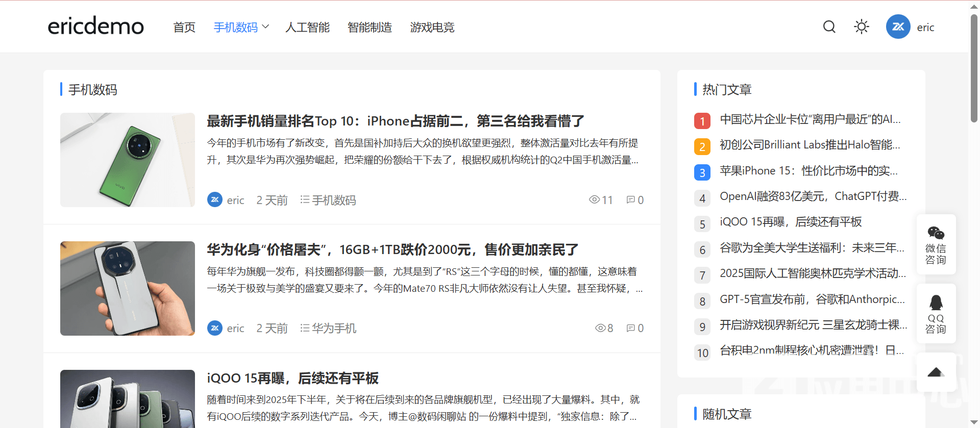
Task: Click the eric author name on first article
Action: 235,200
